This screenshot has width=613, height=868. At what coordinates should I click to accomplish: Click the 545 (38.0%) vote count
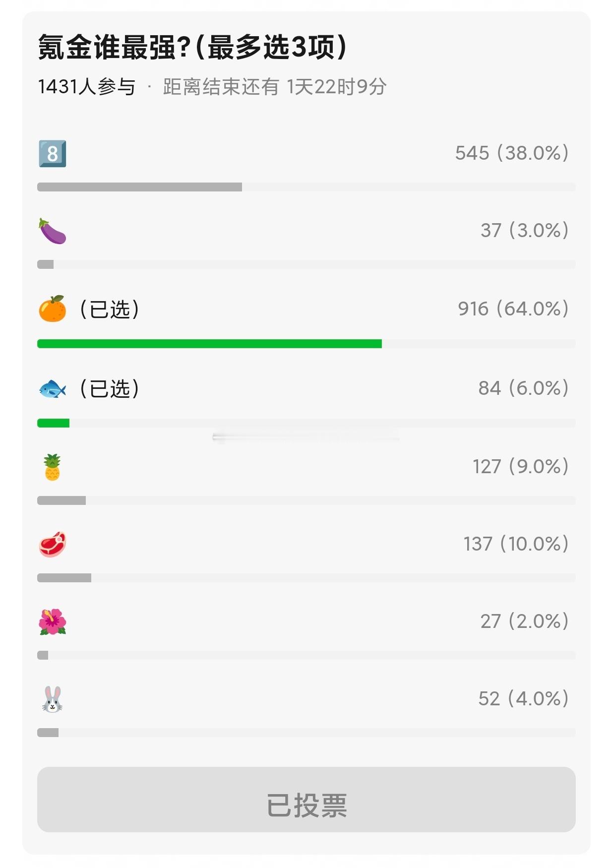(x=512, y=153)
